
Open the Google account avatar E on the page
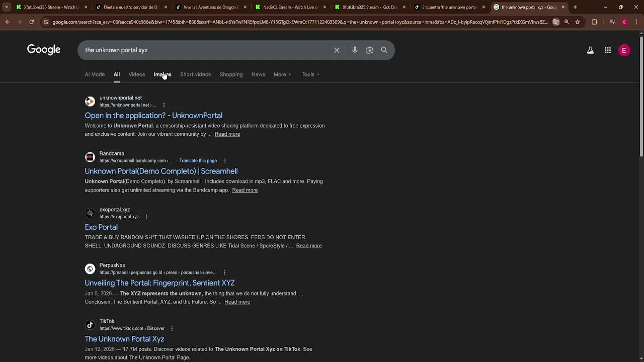coord(624,50)
